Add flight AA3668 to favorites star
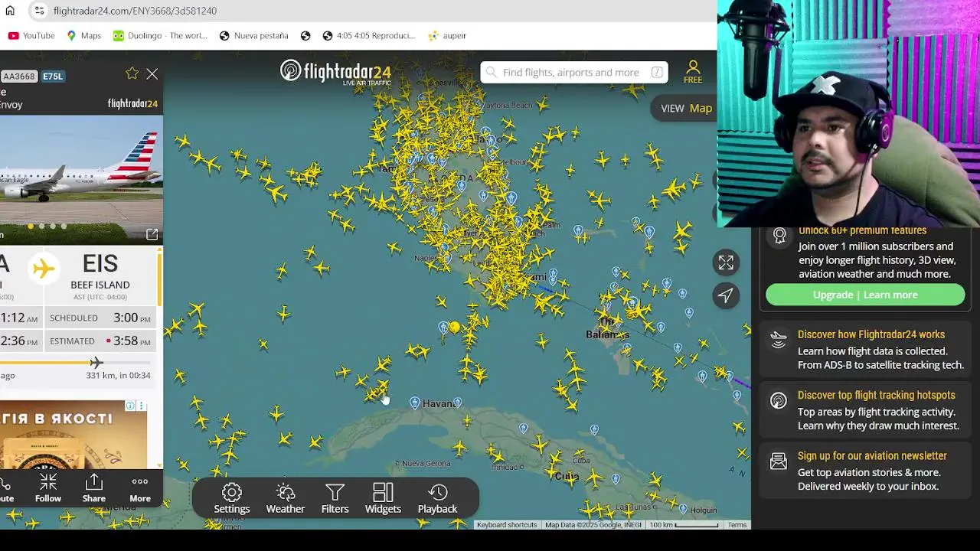Screen dimensions: 980x551 [132, 73]
